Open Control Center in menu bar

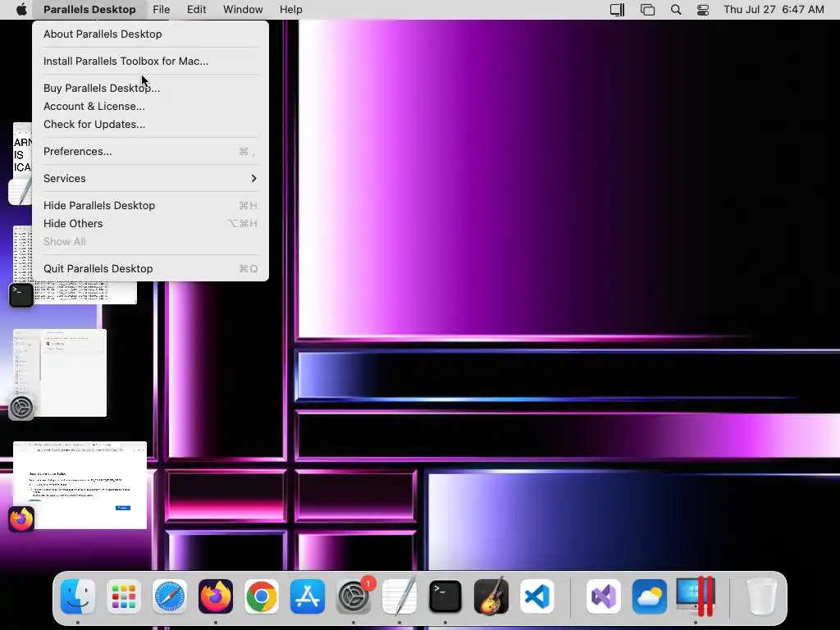[703, 10]
